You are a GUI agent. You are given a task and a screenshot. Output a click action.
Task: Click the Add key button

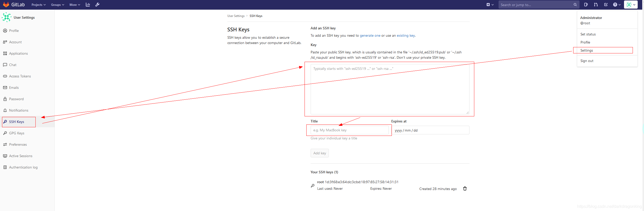(319, 153)
